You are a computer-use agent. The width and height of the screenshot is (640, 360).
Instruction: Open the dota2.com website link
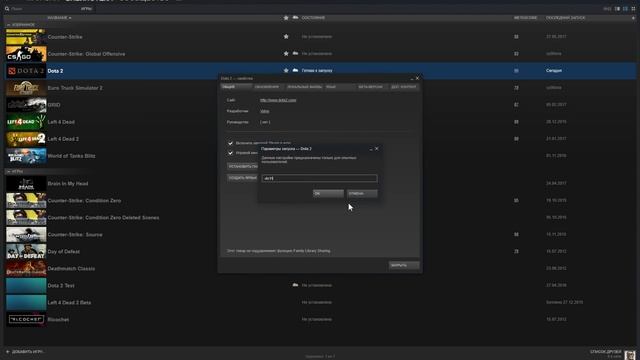pos(278,100)
